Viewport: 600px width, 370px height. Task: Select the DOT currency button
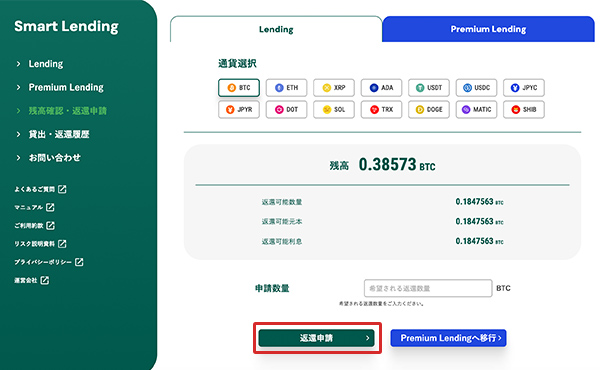[286, 109]
